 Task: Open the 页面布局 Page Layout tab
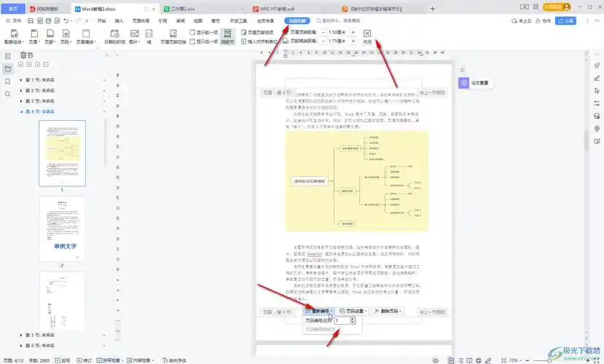point(141,21)
